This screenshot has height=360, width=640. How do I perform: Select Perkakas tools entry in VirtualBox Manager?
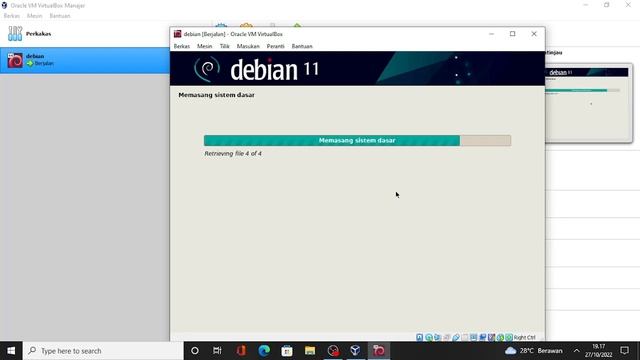click(85, 34)
